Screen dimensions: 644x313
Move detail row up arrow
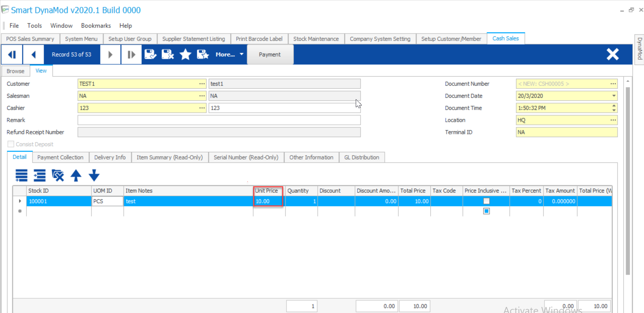(76, 175)
